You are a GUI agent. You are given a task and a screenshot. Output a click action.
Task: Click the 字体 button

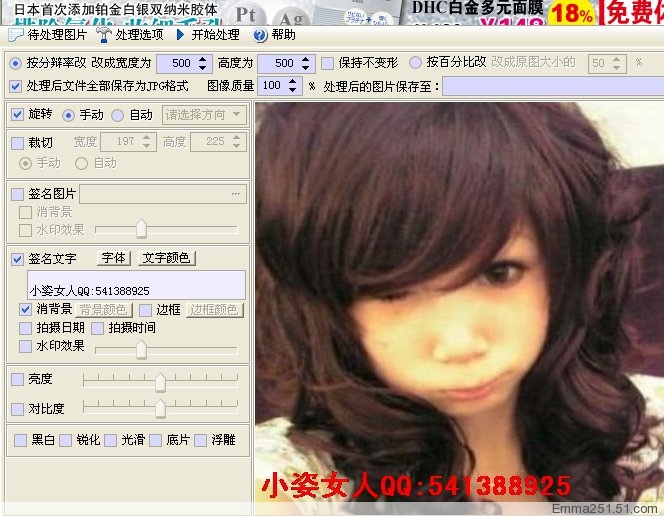tap(114, 258)
